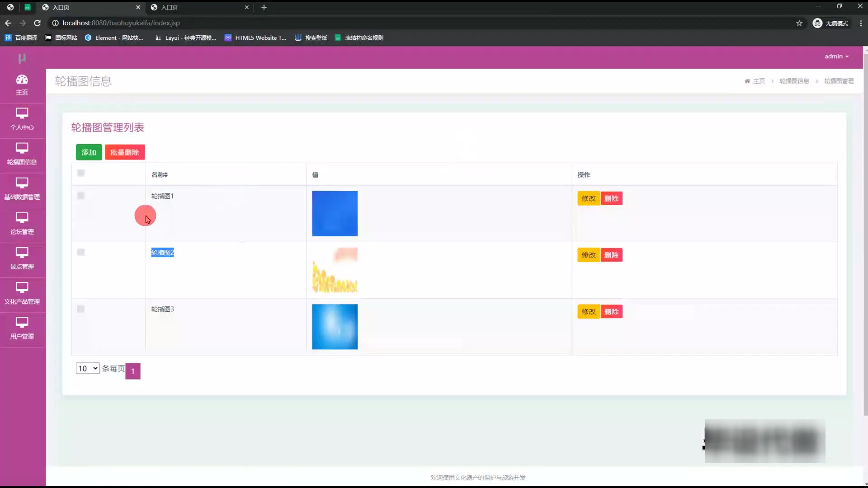Open 用户管理 in the sidebar

(x=22, y=328)
